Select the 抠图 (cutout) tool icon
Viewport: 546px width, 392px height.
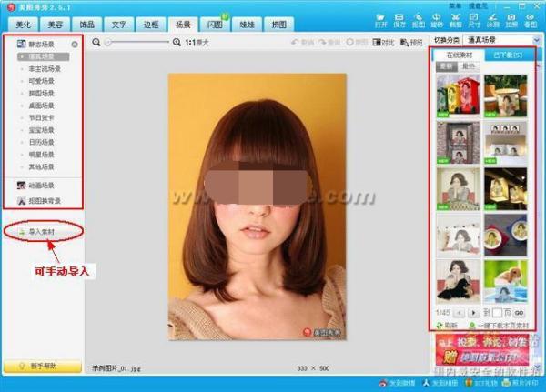pos(419,18)
